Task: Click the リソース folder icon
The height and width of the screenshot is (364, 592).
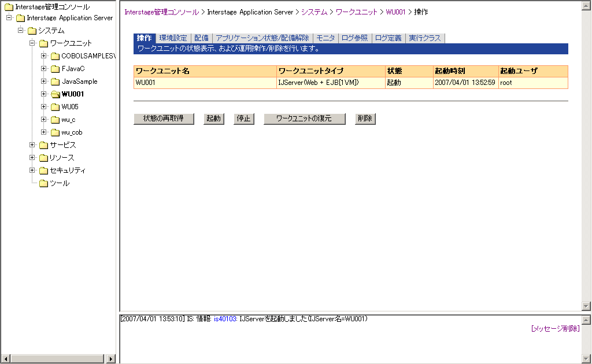Action: coord(44,158)
